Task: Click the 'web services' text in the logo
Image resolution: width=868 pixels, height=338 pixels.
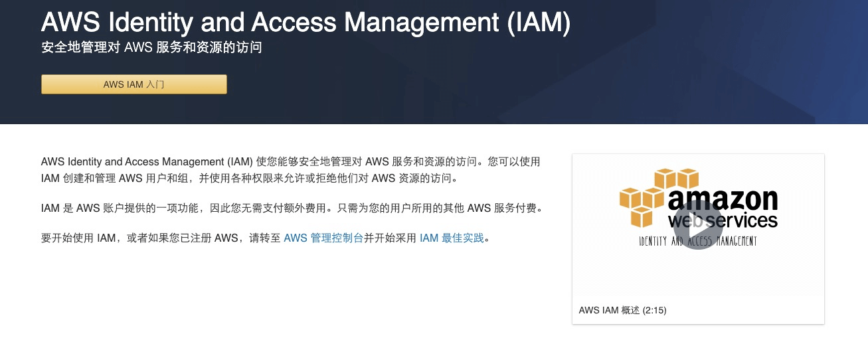Action: [722, 220]
